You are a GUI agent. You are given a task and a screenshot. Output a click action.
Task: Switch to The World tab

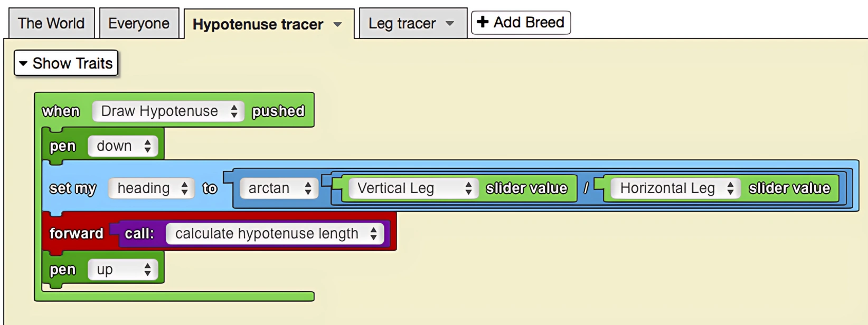(x=51, y=23)
